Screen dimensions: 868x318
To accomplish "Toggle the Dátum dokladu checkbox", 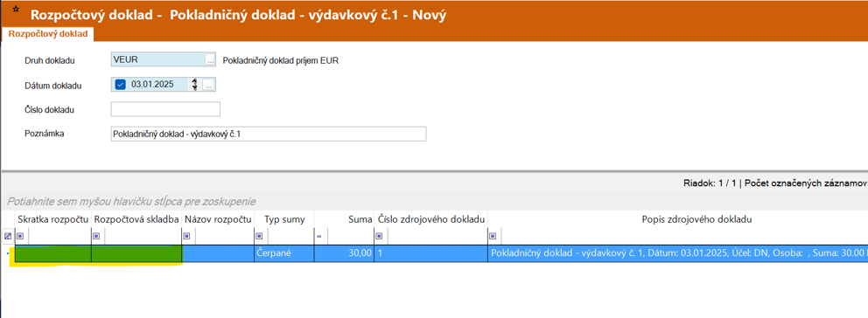I will coord(121,85).
